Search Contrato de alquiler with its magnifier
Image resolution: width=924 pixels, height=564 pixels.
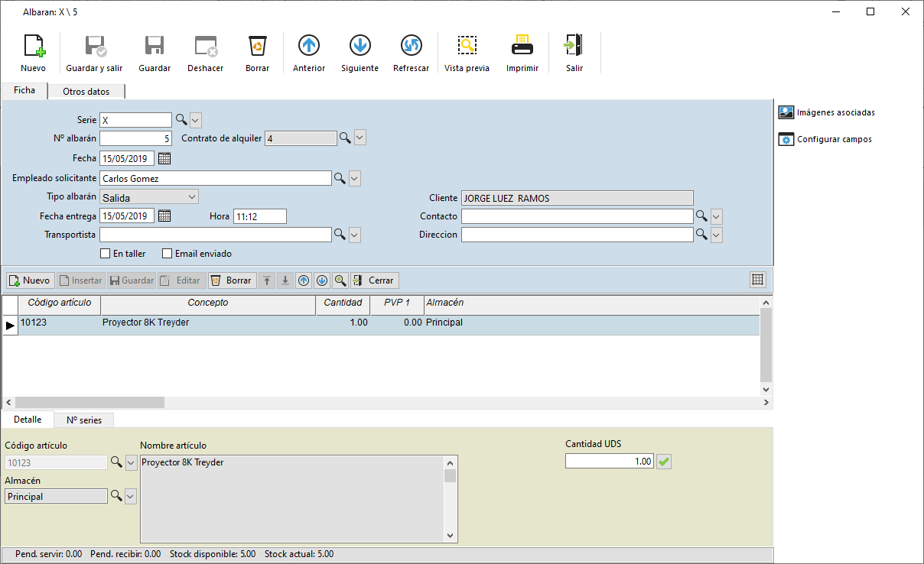[346, 138]
